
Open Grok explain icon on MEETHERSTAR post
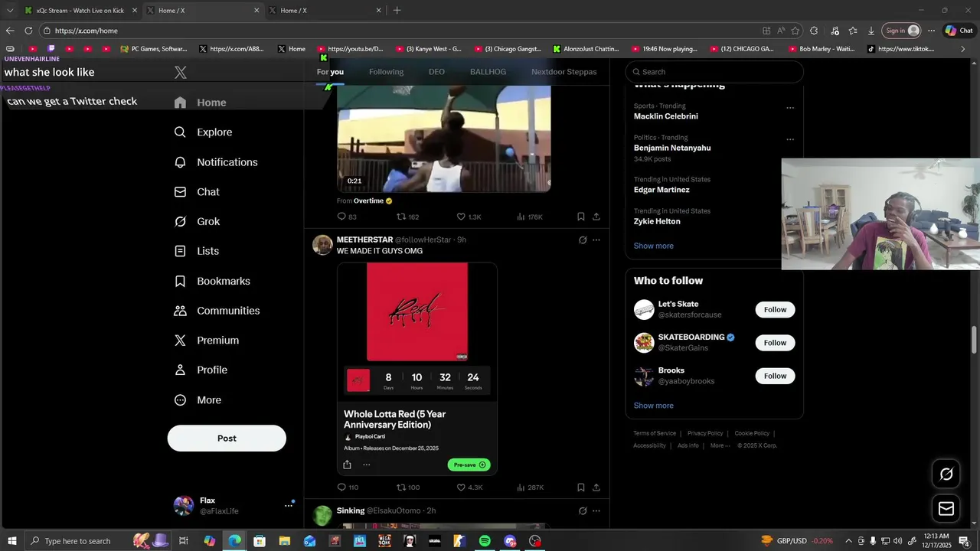pyautogui.click(x=583, y=240)
